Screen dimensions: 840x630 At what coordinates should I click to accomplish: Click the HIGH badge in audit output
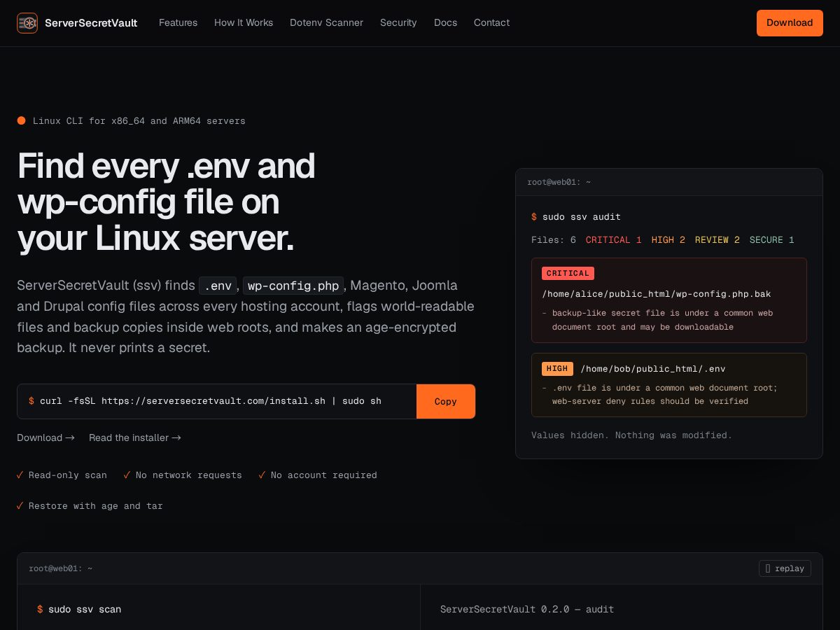click(x=557, y=369)
